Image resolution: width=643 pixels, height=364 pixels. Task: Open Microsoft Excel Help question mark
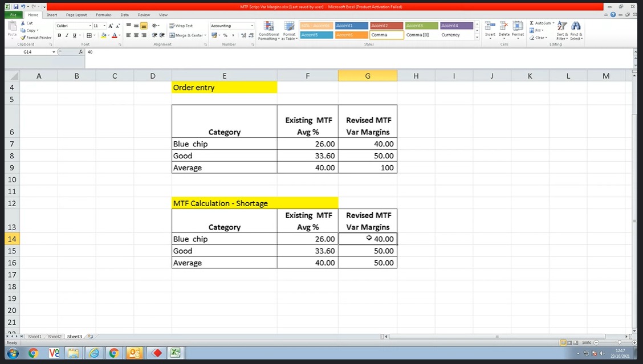point(613,15)
